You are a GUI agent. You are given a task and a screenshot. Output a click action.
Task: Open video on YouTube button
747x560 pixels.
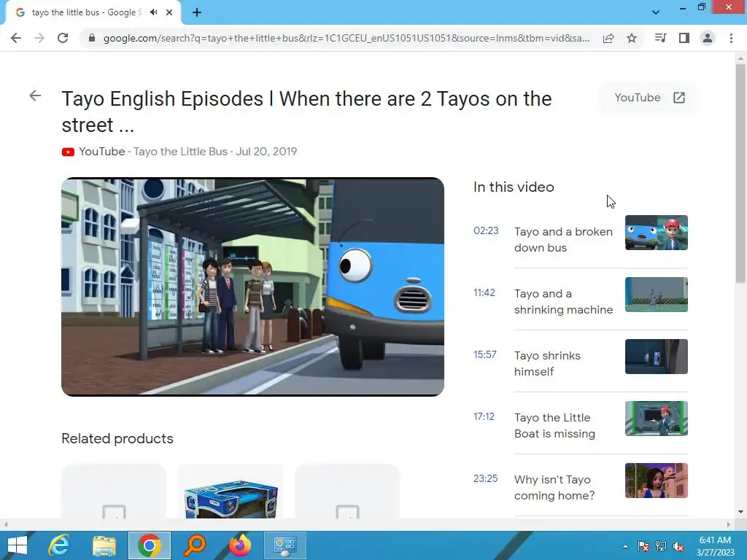pos(649,98)
